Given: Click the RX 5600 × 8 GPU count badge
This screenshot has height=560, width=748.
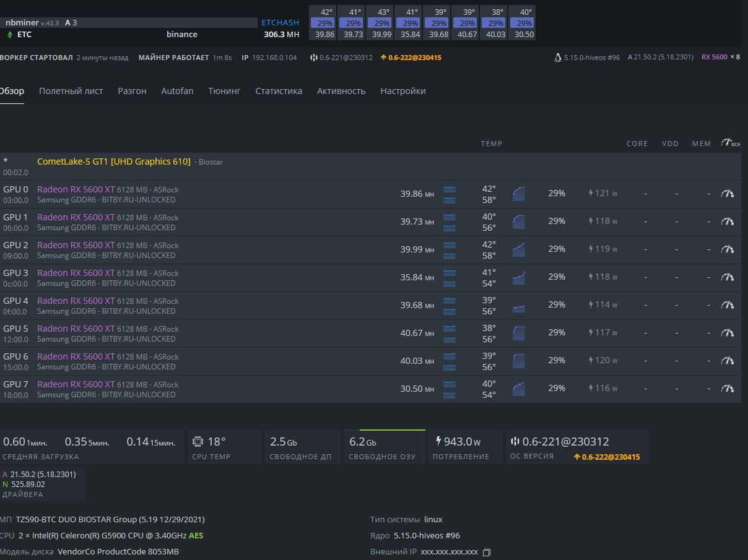Looking at the screenshot, I should (x=720, y=58).
